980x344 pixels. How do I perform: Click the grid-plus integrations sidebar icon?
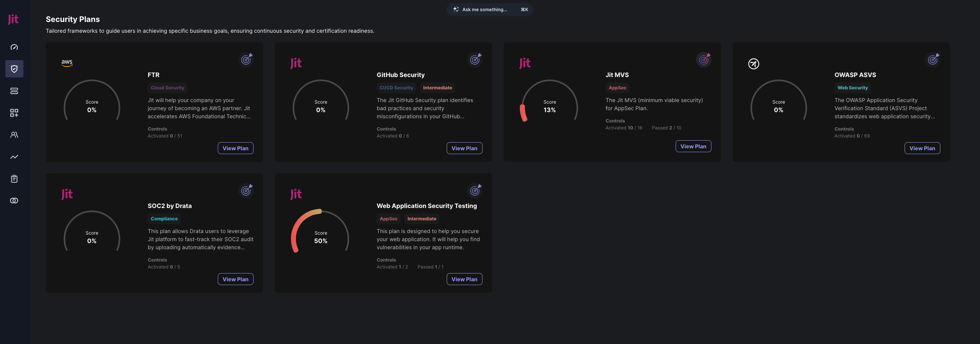14,113
